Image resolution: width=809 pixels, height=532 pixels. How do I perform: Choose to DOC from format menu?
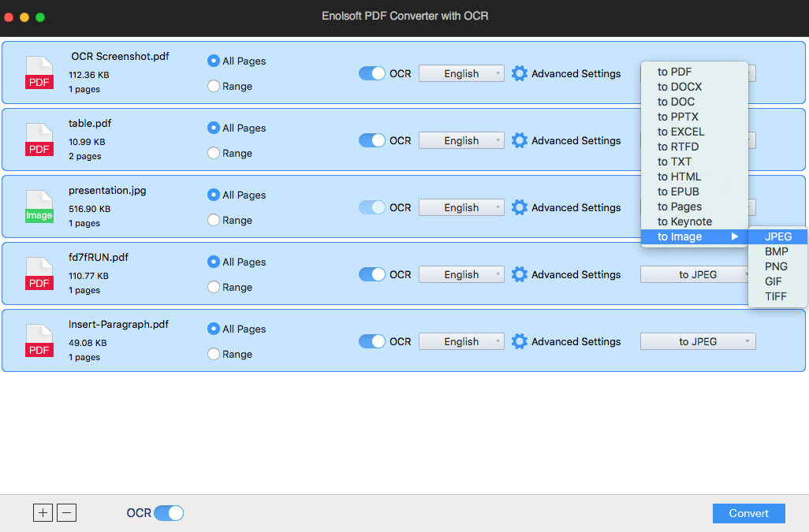coord(695,102)
